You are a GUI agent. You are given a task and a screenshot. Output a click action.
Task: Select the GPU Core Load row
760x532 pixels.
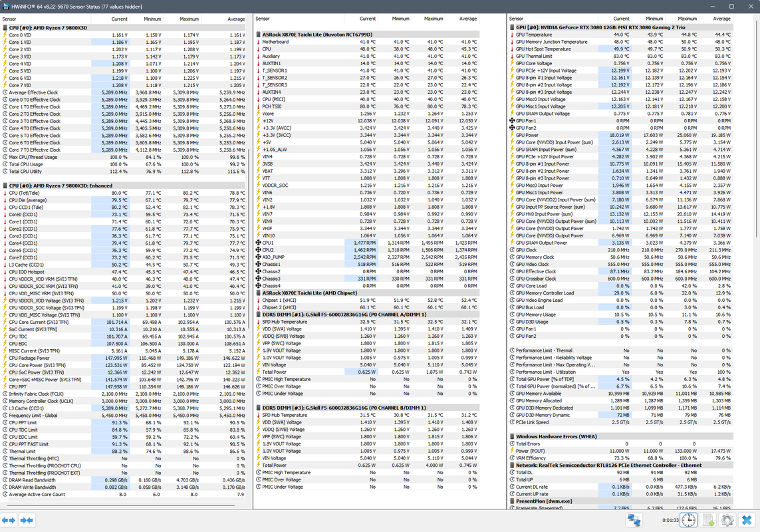click(621, 286)
